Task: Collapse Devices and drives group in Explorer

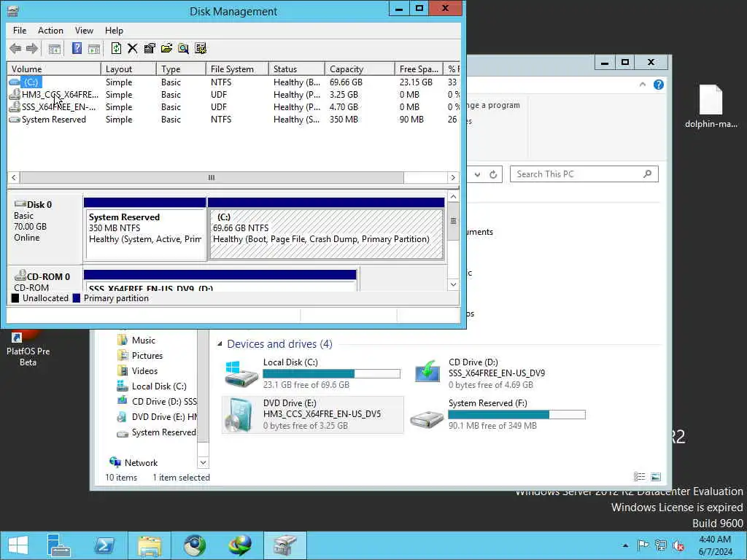Action: 220,344
